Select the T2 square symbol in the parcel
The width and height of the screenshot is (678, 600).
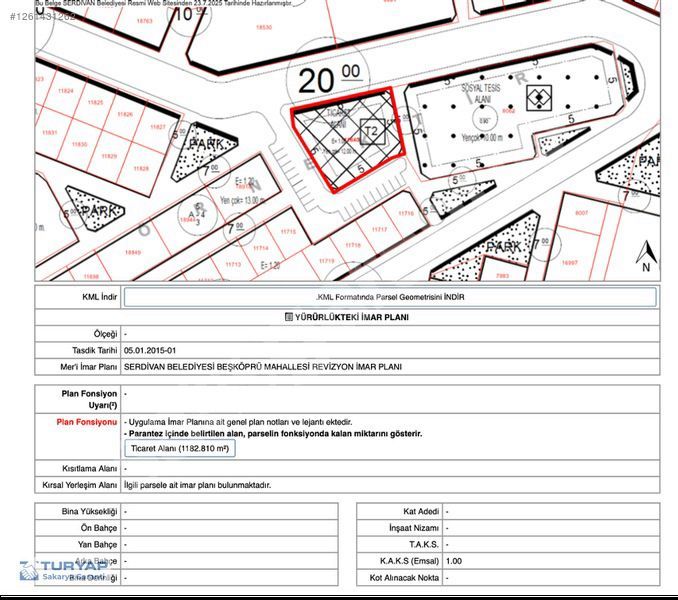point(372,131)
